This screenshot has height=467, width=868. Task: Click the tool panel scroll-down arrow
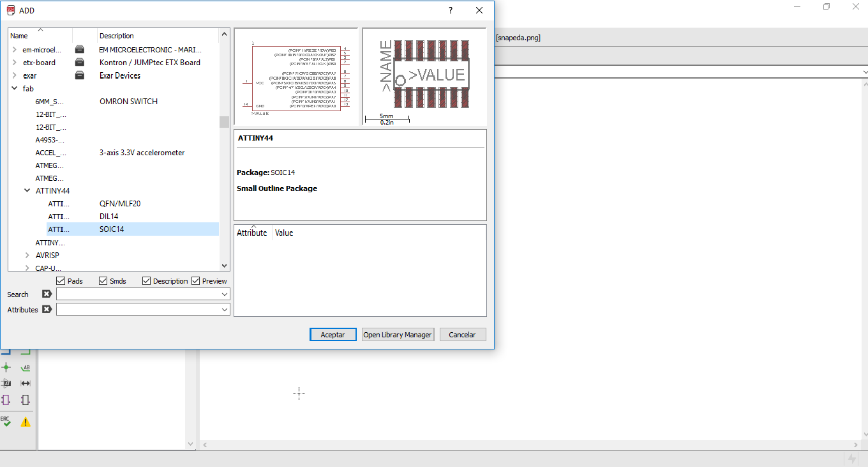(x=190, y=444)
